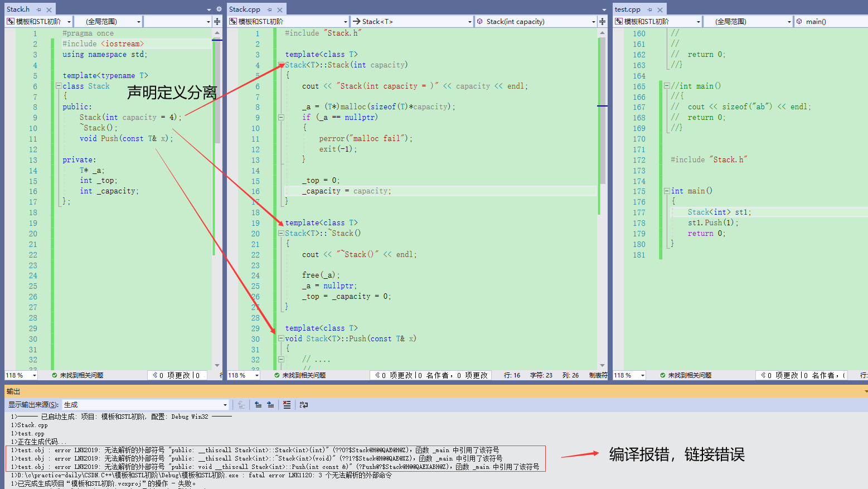
Task: Pin the Stack.h tab
Action: pyautogui.click(x=38, y=9)
